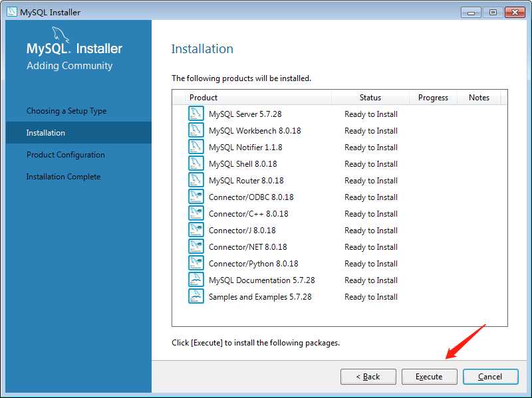Click the Back button
The height and width of the screenshot is (398, 532).
click(x=368, y=377)
